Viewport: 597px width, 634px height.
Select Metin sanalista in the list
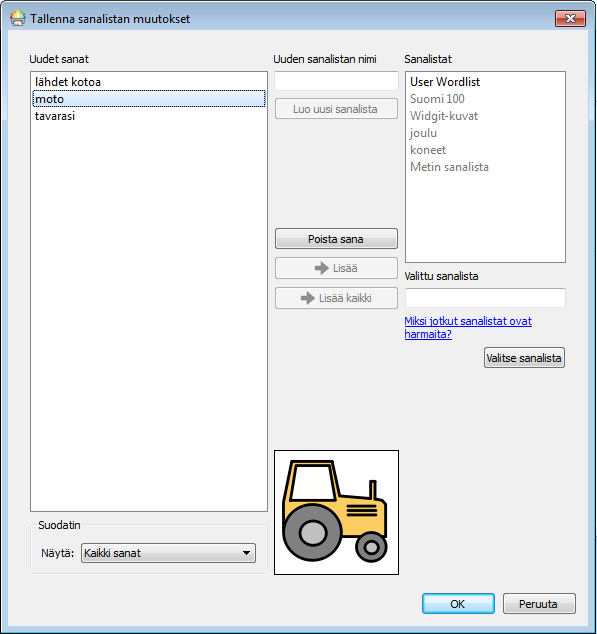(449, 167)
